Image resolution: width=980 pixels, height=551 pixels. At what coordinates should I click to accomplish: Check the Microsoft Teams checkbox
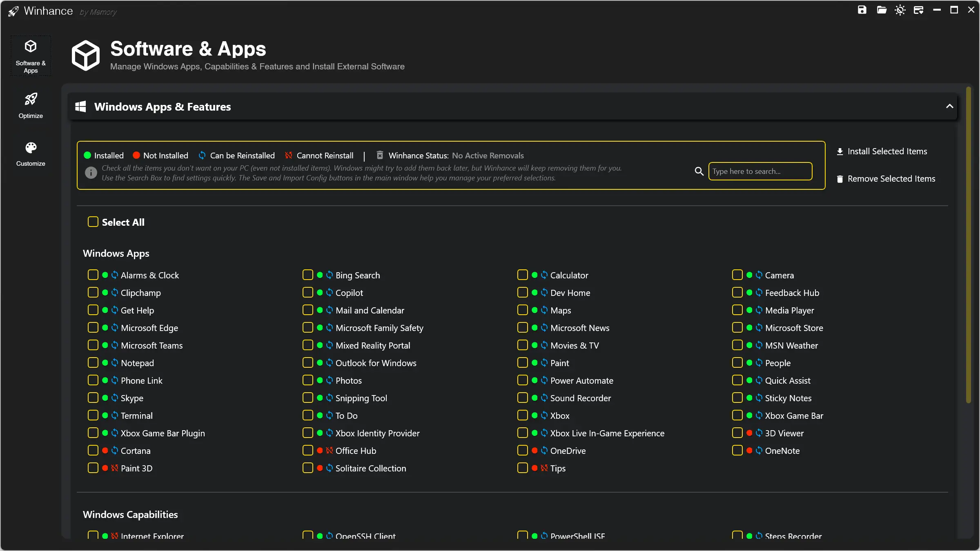pyautogui.click(x=93, y=345)
